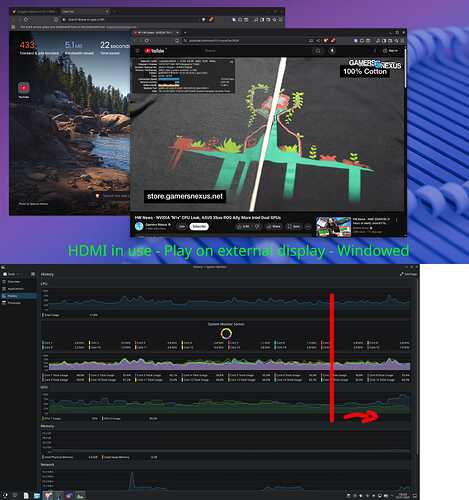Like the HW News video
The image size is (469, 500).
(243, 227)
